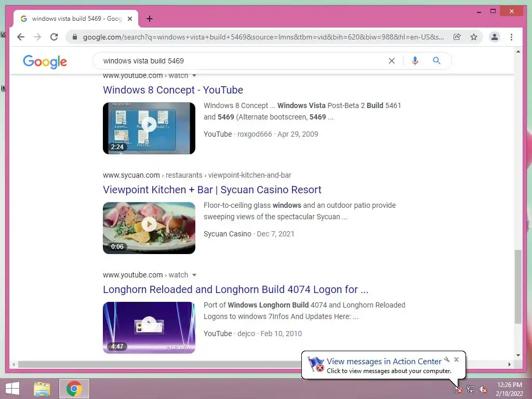
Task: Click the vertical scrollbar thumb
Action: click(518, 287)
